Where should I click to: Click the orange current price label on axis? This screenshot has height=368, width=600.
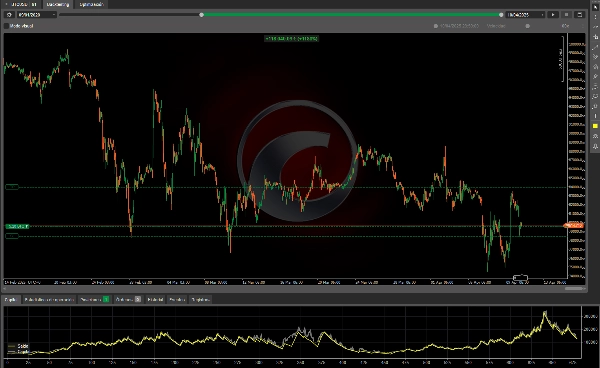(574, 226)
